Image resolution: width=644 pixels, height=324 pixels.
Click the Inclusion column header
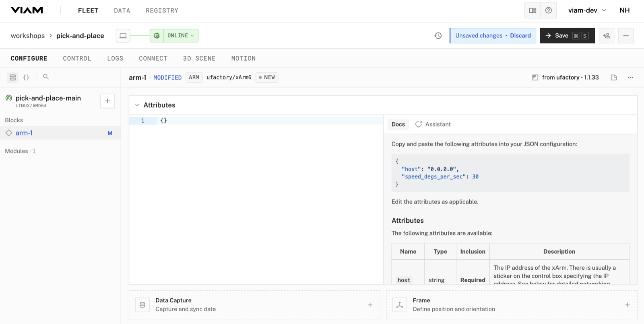pyautogui.click(x=473, y=252)
